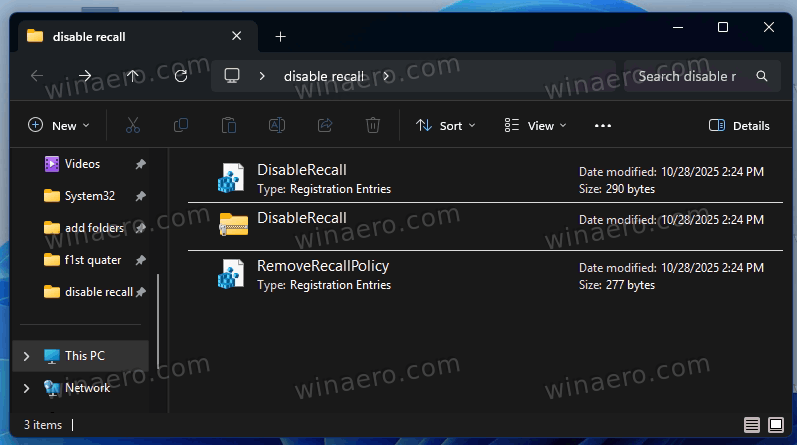Click the search magnifier icon
797x445 pixels.
pyautogui.click(x=761, y=76)
